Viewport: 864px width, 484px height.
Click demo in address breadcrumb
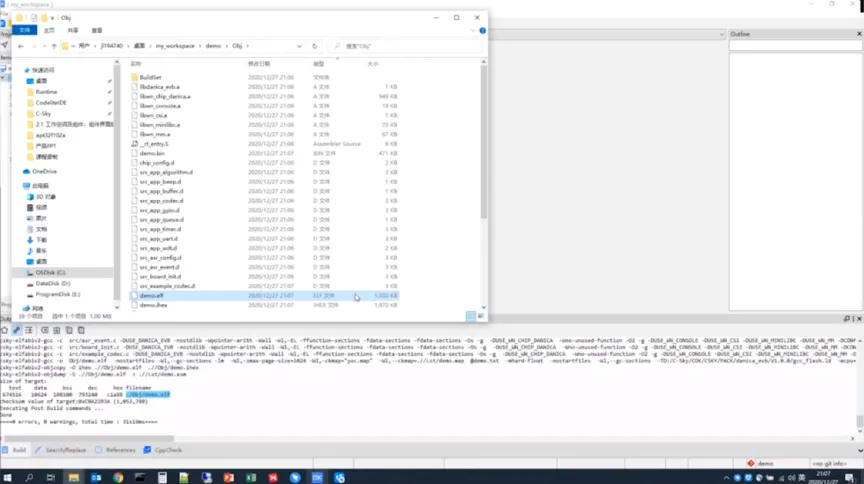213,46
